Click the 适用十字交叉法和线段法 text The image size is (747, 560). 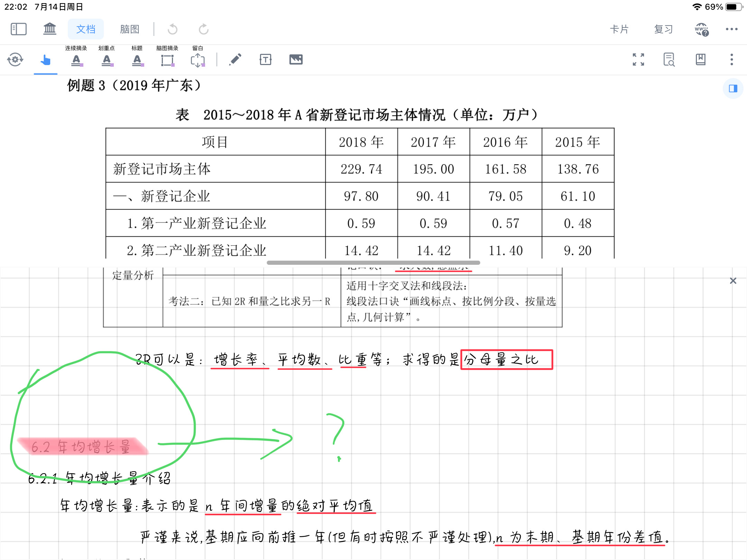pos(407,286)
